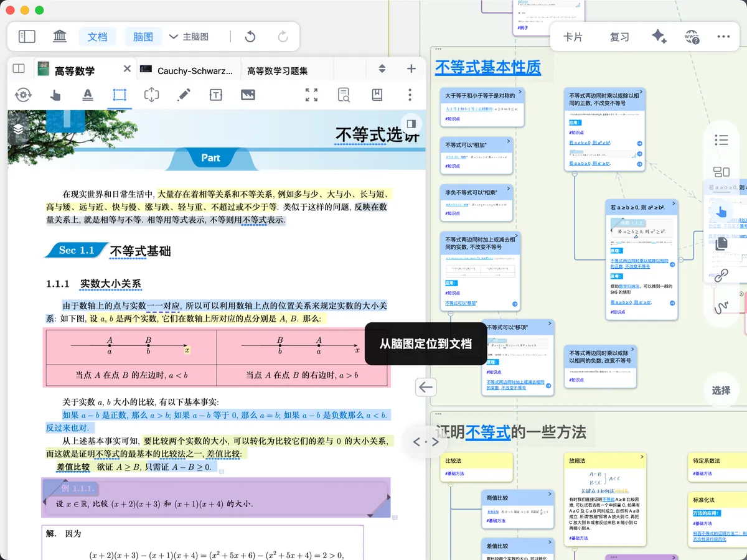The height and width of the screenshot is (560, 747).
Task: Switch to the 高等数学 tab
Action: tap(75, 70)
